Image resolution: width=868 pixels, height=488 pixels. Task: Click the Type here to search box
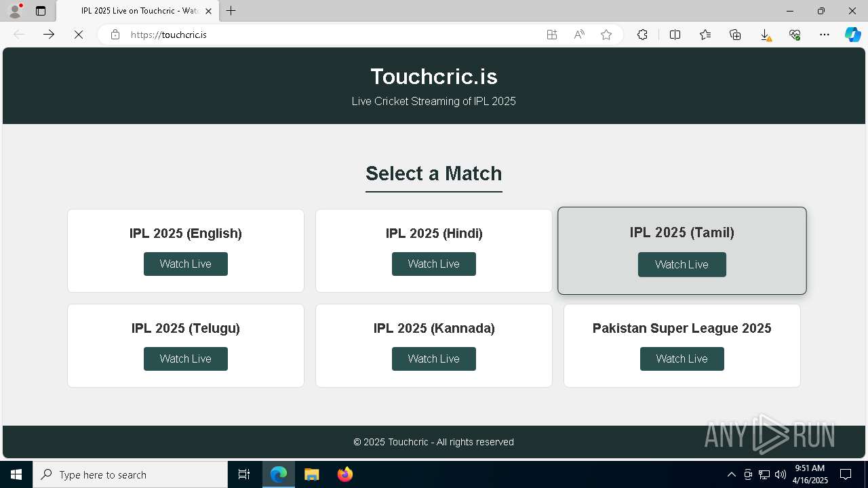tap(130, 474)
